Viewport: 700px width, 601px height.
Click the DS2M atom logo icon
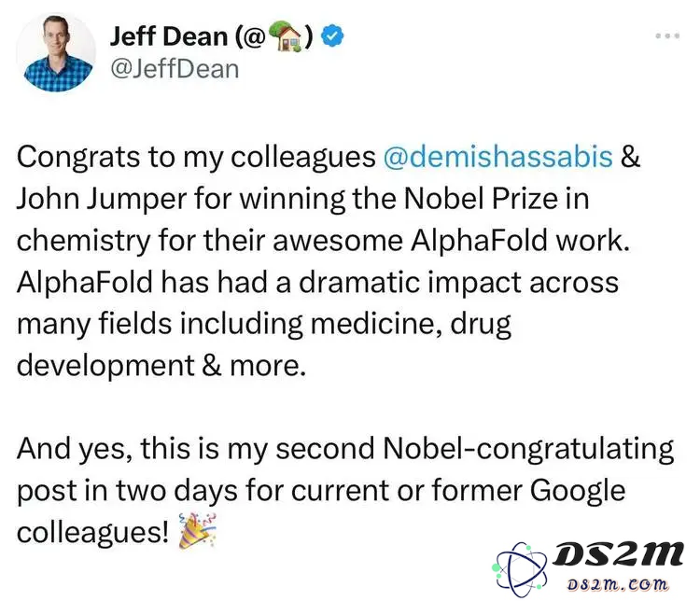(x=520, y=569)
